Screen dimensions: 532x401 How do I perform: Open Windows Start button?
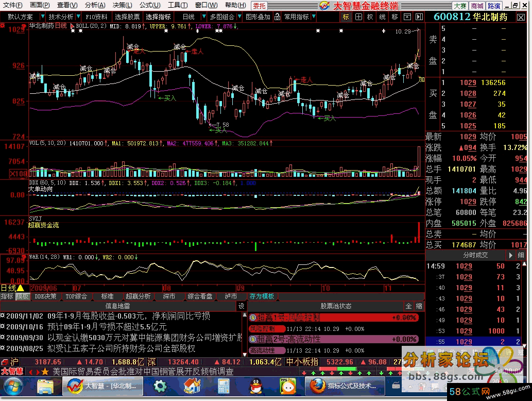(x=13, y=387)
